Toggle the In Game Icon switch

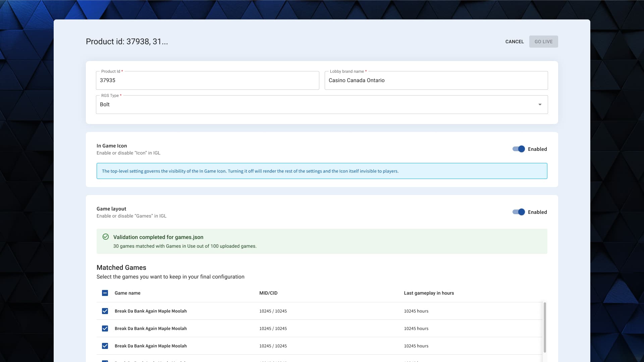(519, 149)
